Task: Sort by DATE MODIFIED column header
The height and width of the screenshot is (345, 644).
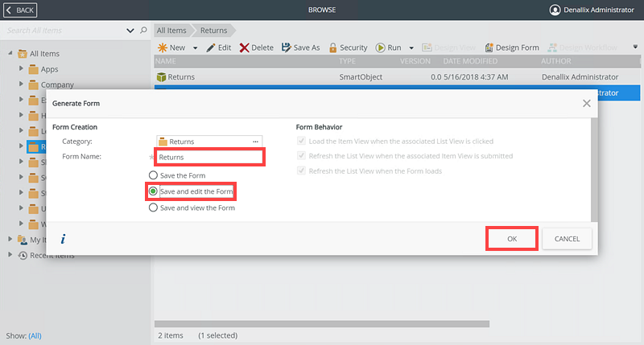Action: point(470,61)
